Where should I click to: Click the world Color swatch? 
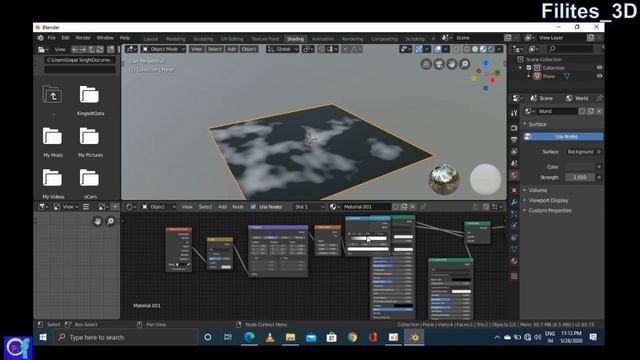pos(580,167)
